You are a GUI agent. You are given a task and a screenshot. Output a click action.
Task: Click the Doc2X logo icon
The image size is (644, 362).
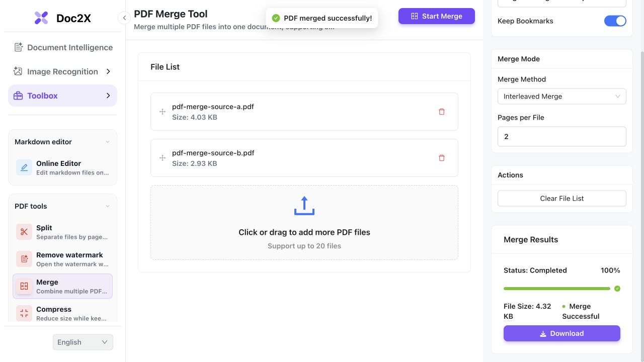pyautogui.click(x=41, y=18)
